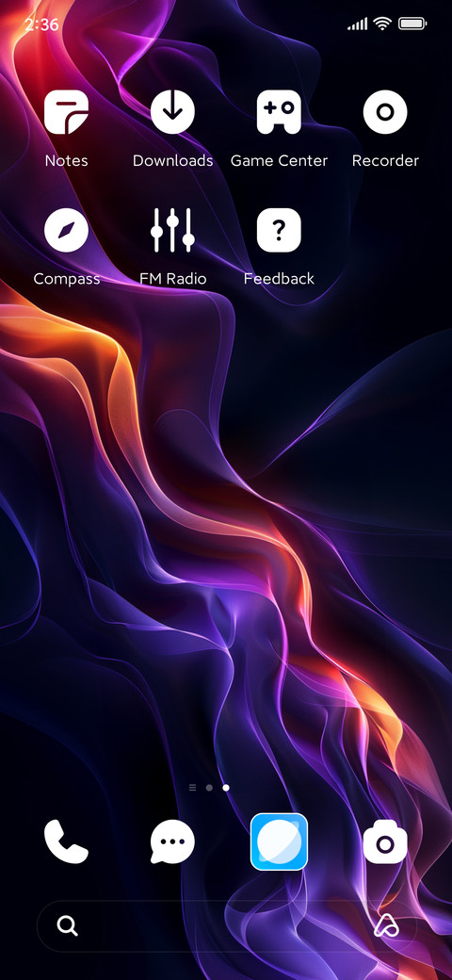This screenshot has width=452, height=980.
Task: Open the FM Radio app
Action: click(x=173, y=231)
